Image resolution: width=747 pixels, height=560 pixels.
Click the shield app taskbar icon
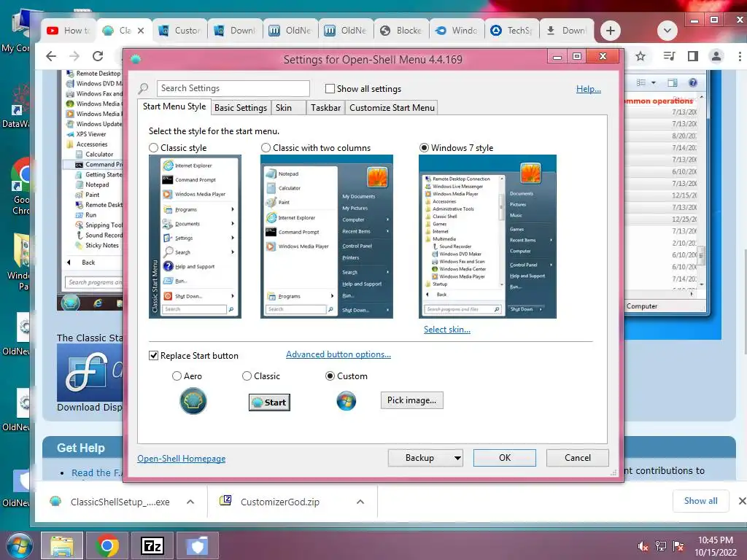[197, 545]
